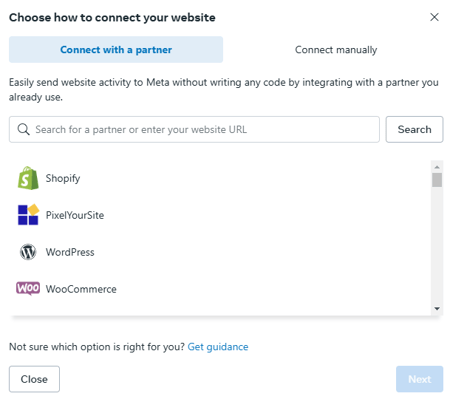Select the WooCommerce partner name
450x399 pixels.
pos(81,289)
